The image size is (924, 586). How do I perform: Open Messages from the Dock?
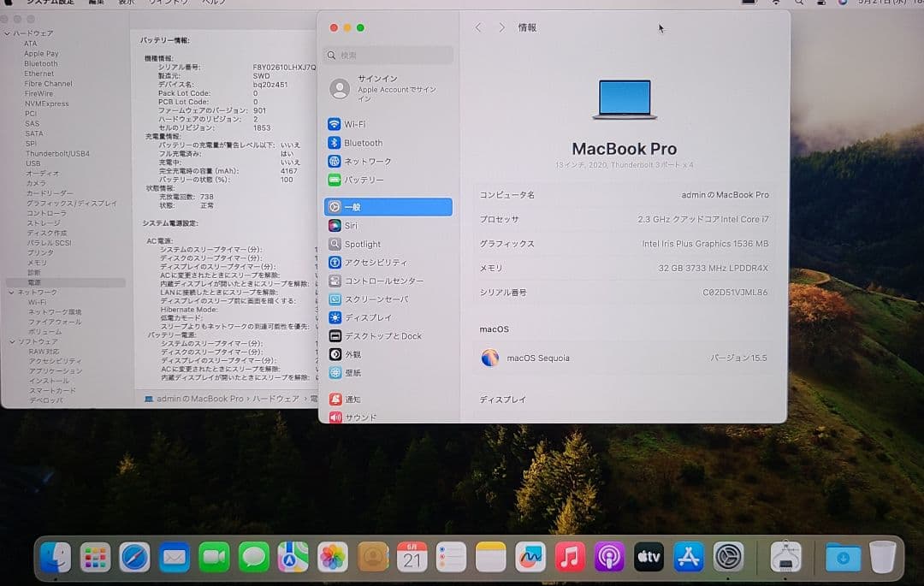253,557
